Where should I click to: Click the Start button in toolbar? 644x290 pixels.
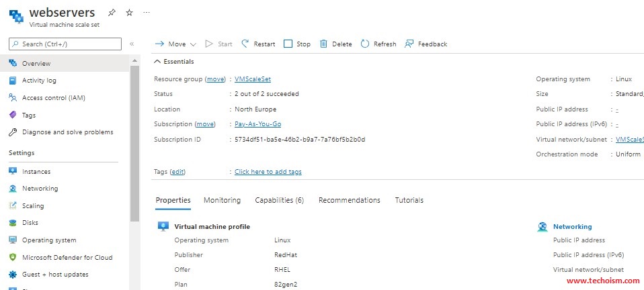tap(219, 44)
